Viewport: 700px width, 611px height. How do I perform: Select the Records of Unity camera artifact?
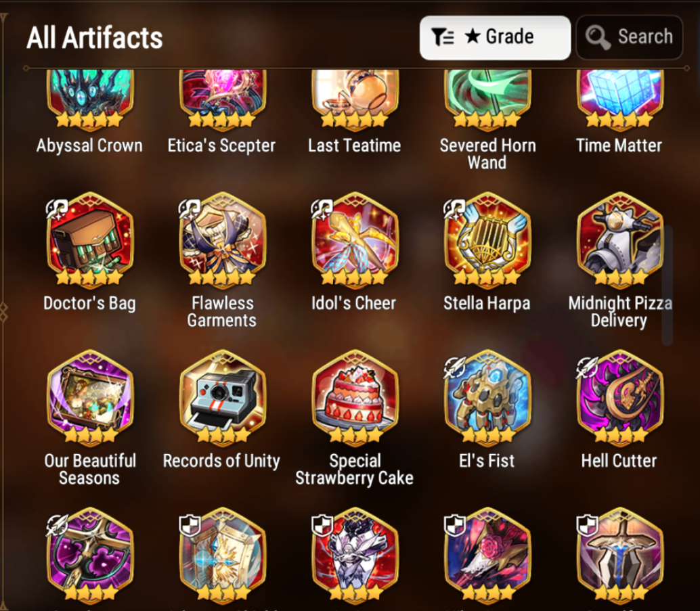point(222,397)
